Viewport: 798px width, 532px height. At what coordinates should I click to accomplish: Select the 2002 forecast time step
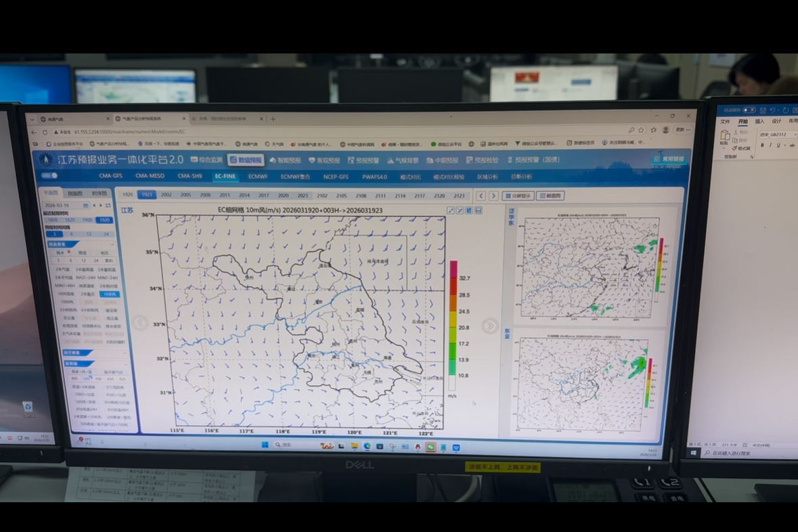click(166, 195)
